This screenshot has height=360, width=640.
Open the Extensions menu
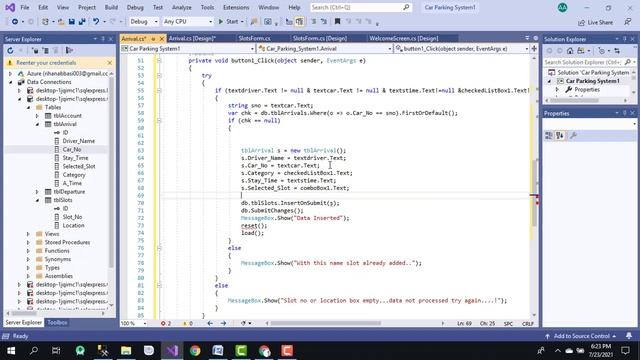point(236,7)
